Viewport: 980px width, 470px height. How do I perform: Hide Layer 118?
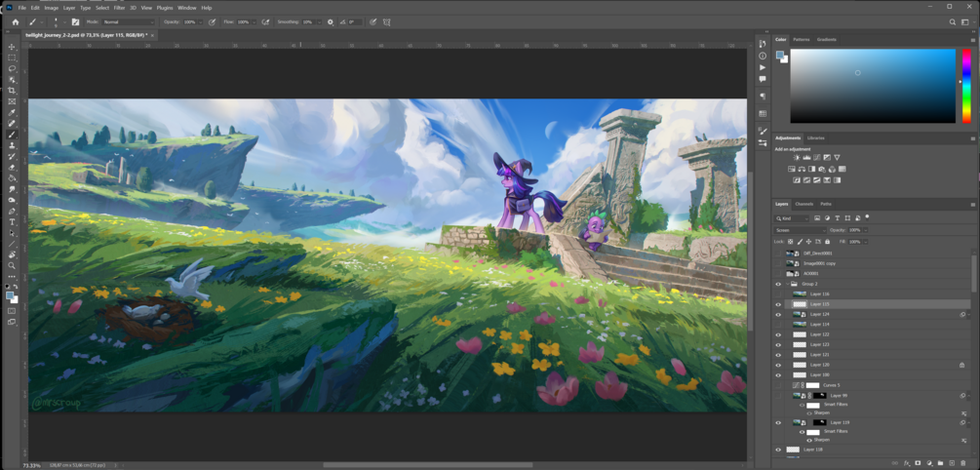click(778, 450)
